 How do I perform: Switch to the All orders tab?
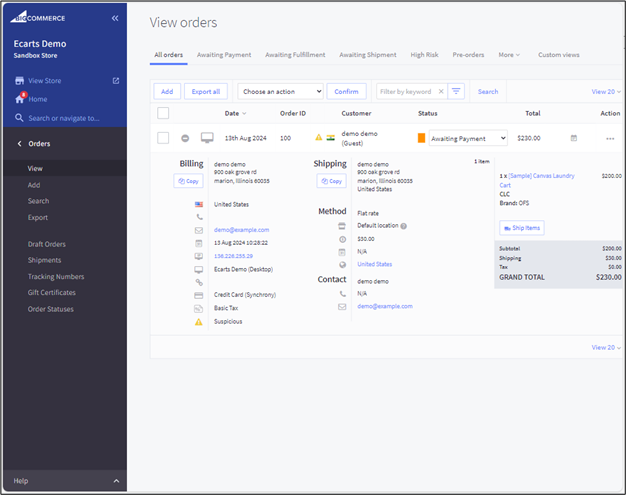click(x=168, y=55)
